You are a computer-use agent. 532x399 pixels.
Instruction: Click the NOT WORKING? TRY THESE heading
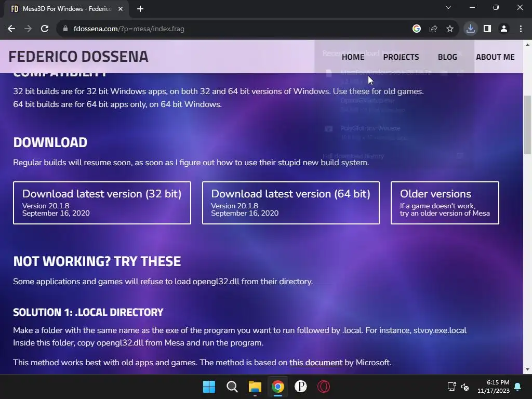(97, 261)
